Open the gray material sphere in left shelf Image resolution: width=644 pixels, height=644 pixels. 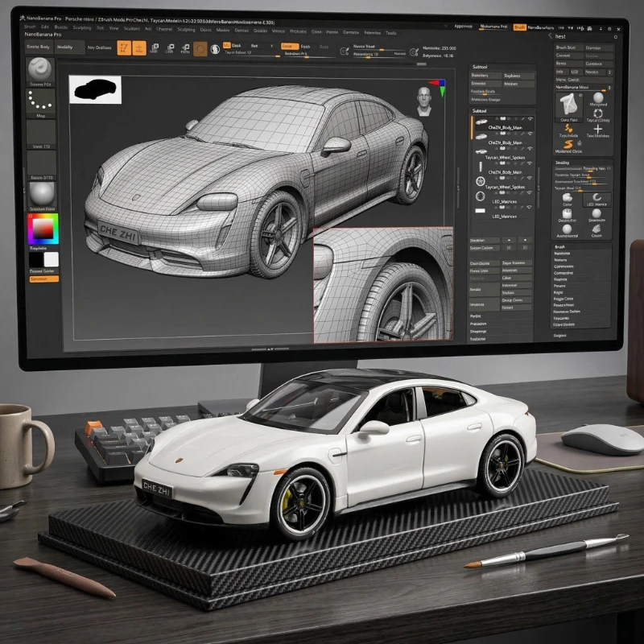tap(42, 194)
